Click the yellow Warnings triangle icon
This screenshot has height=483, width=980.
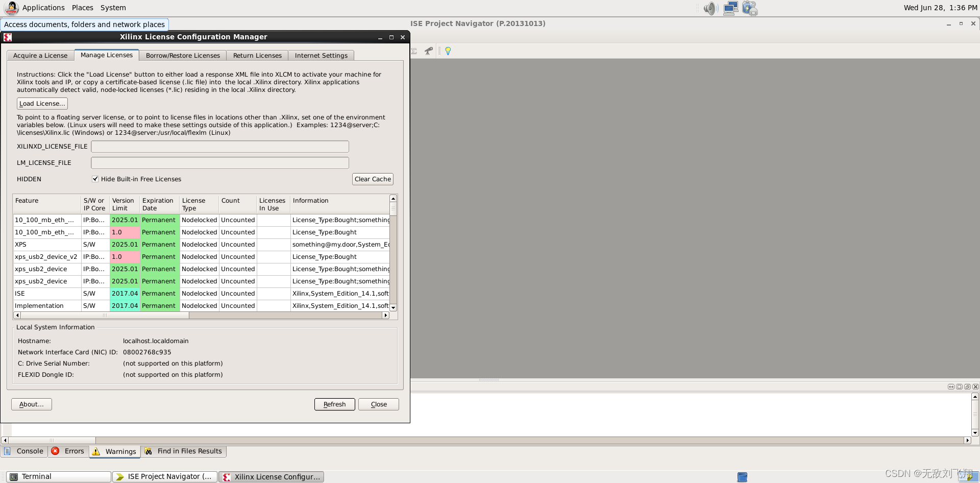point(96,451)
